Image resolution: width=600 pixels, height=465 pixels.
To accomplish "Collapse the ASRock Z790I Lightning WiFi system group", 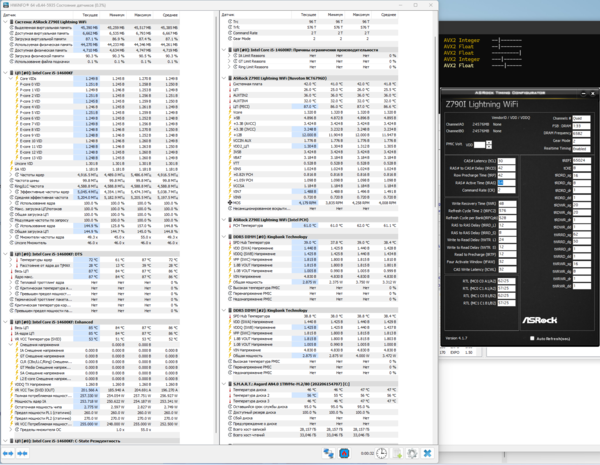I will 5,22.
